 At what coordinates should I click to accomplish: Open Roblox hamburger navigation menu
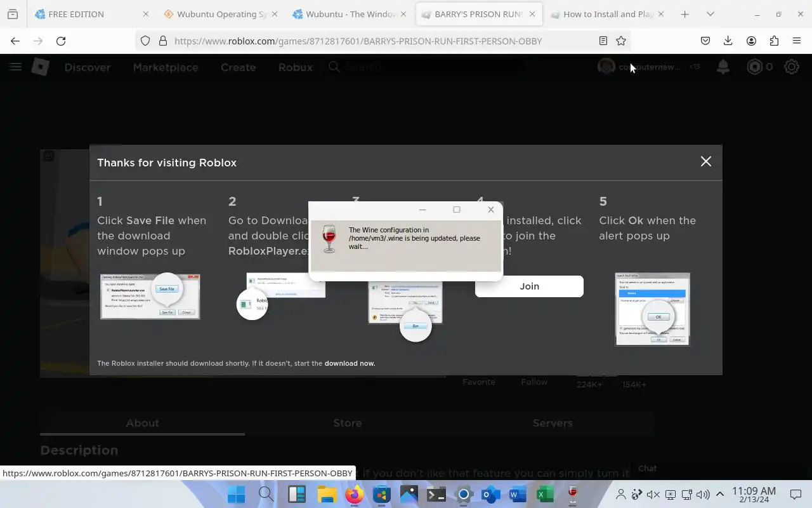(x=15, y=67)
